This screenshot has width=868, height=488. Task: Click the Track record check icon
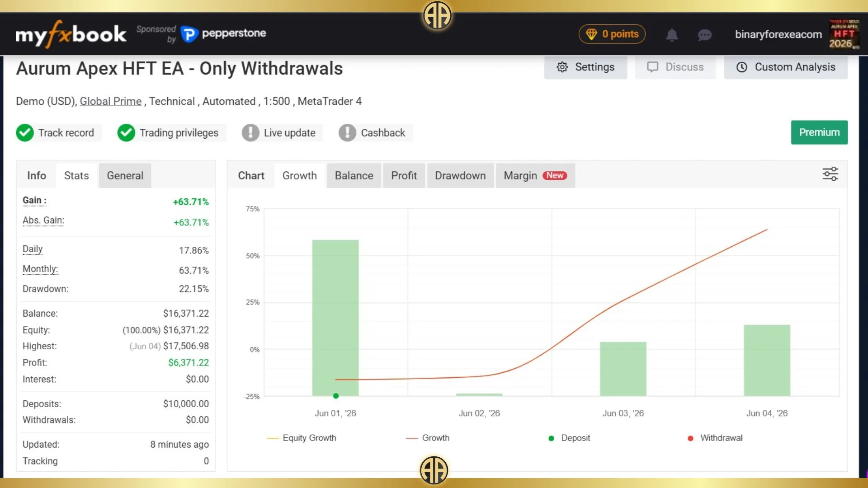25,133
